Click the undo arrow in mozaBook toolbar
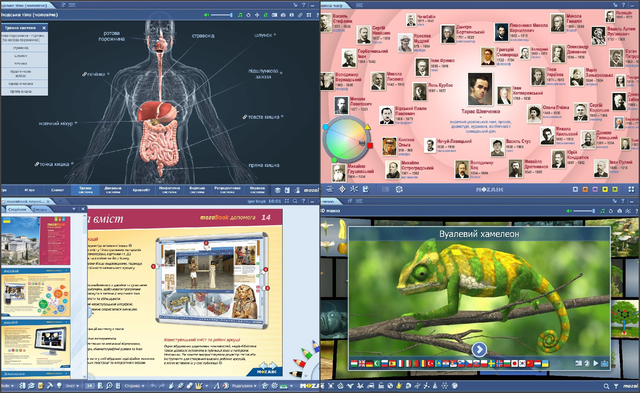 (153, 386)
